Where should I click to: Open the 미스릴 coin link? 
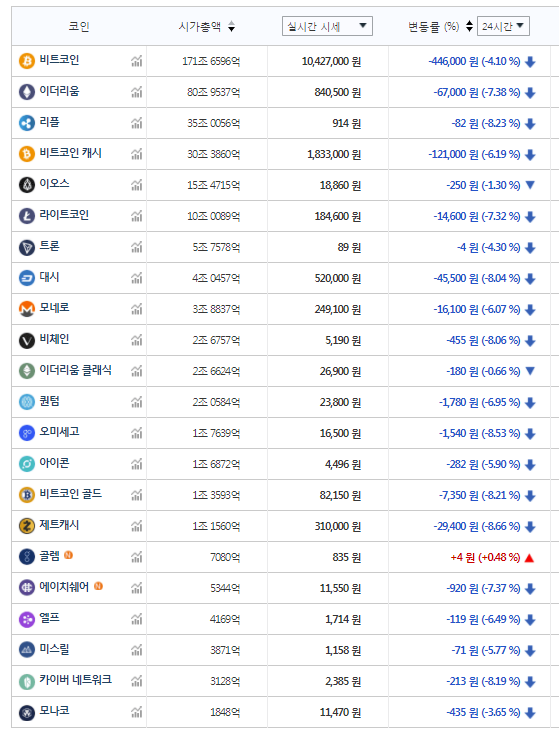click(x=54, y=649)
